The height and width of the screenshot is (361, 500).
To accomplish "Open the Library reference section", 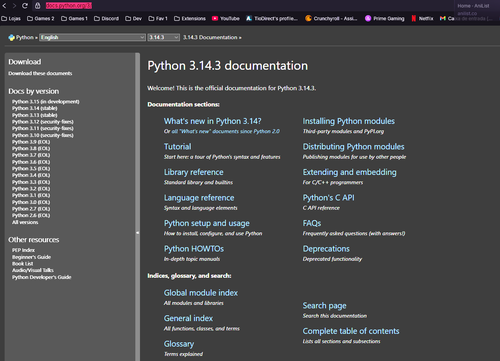I will [x=193, y=172].
